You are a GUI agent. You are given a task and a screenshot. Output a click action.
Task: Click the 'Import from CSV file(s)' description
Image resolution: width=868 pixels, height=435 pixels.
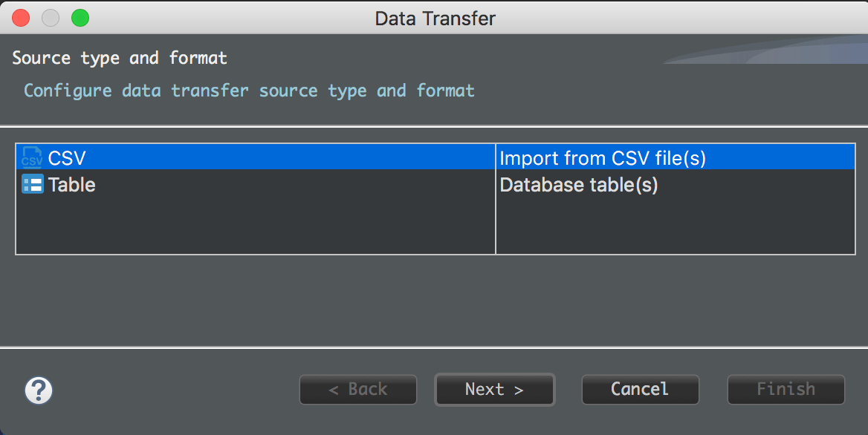click(602, 157)
